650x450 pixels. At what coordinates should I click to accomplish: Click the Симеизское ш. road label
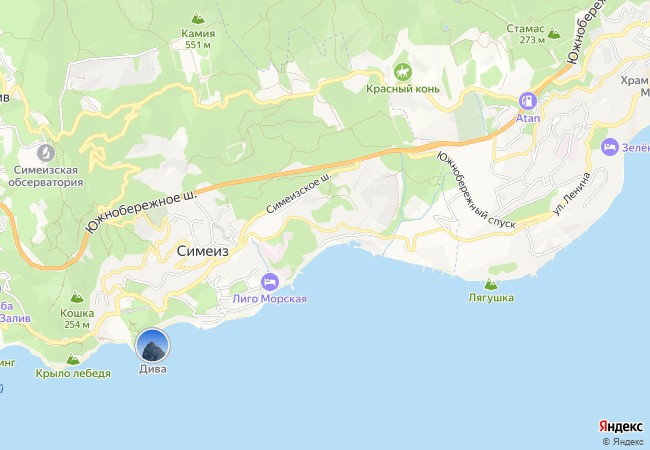coord(299,193)
